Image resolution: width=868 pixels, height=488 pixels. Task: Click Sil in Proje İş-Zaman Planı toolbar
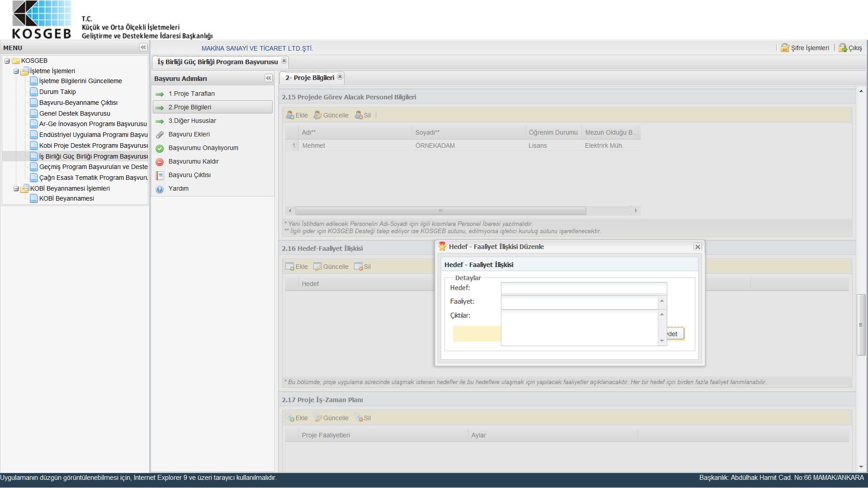click(x=363, y=418)
